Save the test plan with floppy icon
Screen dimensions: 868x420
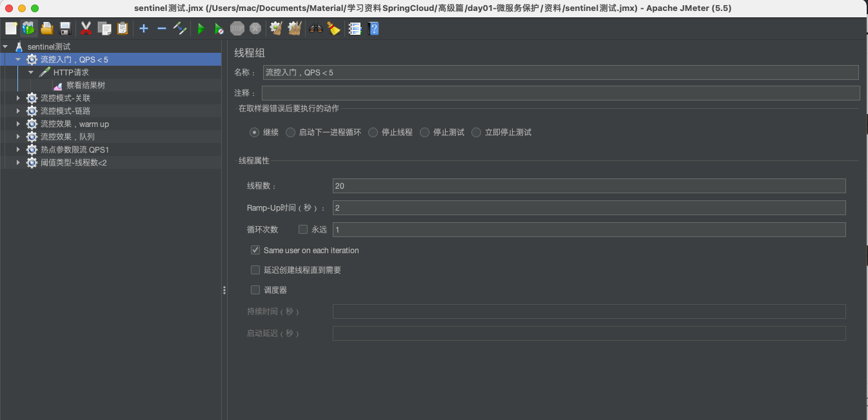pyautogui.click(x=64, y=28)
